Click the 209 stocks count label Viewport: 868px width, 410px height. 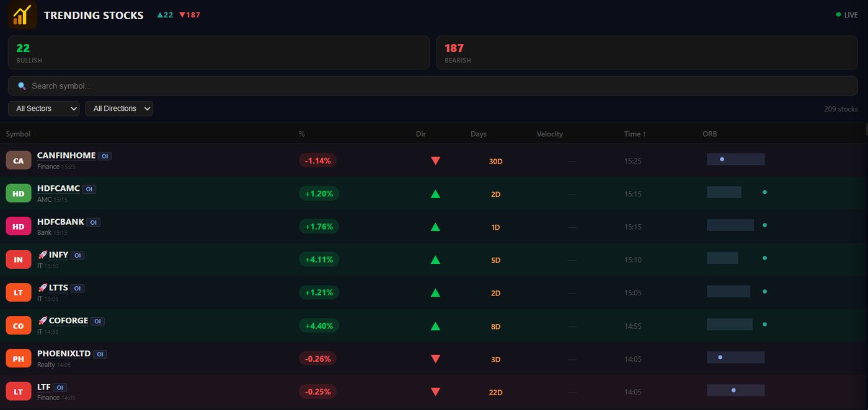coord(841,109)
